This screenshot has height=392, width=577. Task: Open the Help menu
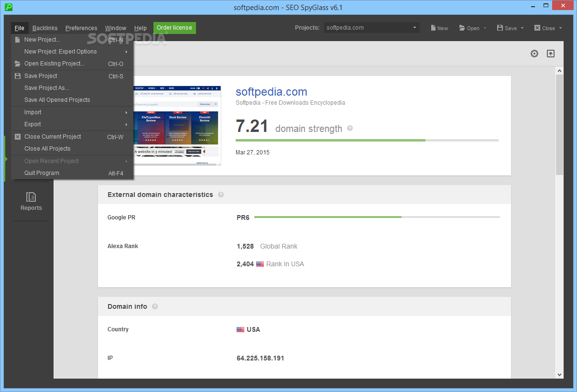(x=141, y=28)
